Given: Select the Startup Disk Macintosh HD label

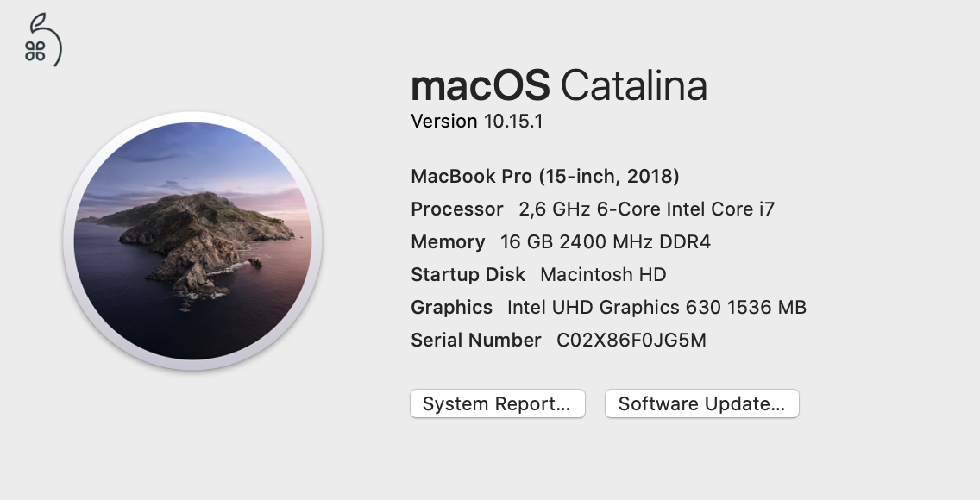Looking at the screenshot, I should [537, 275].
